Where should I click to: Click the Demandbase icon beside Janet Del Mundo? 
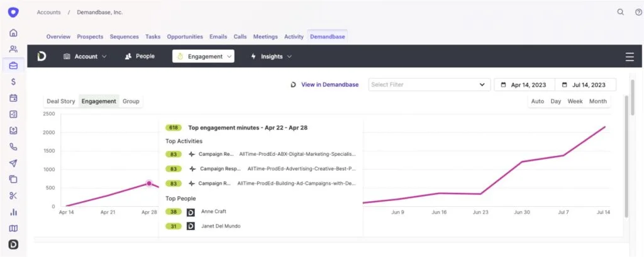[x=191, y=226]
